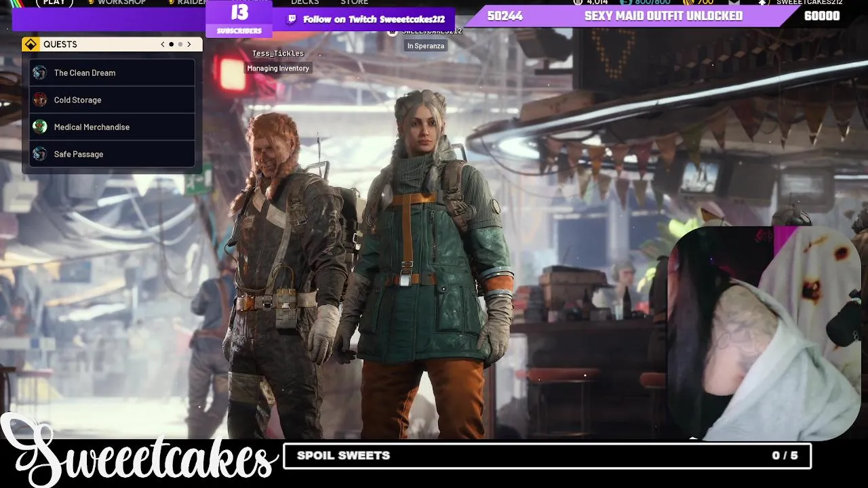This screenshot has height=488, width=868.
Task: Open the Cold Storage quest
Action: point(113,100)
